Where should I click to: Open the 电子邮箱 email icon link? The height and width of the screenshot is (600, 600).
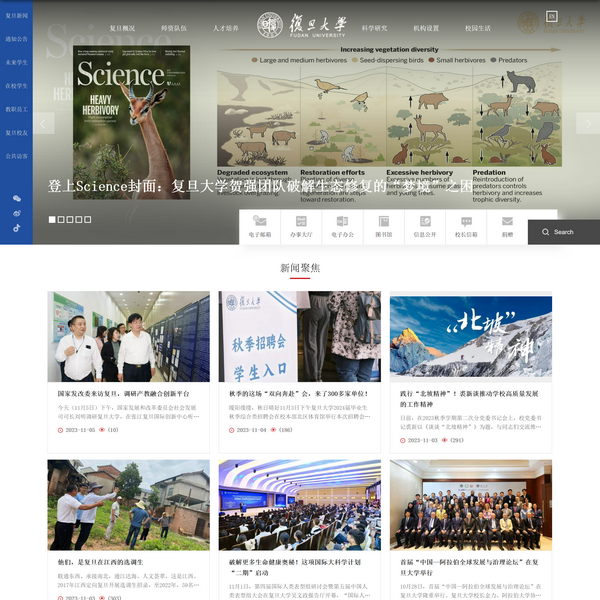(259, 225)
